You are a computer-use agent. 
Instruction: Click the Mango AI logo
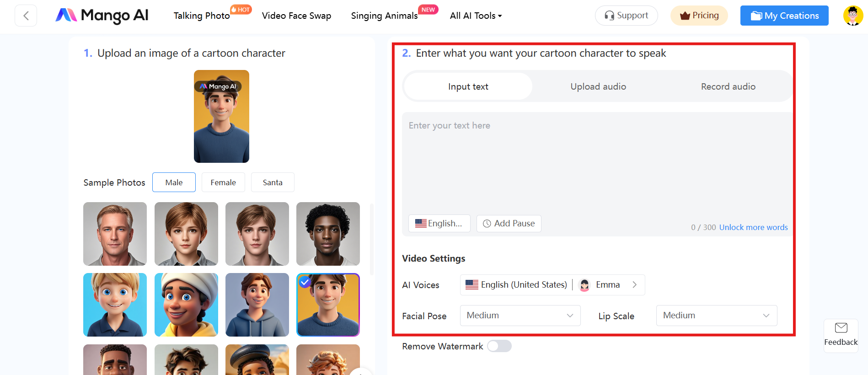[x=102, y=16]
